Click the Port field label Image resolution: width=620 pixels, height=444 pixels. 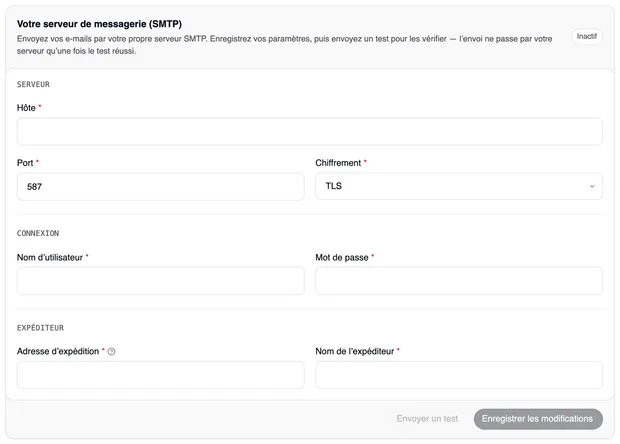point(25,163)
